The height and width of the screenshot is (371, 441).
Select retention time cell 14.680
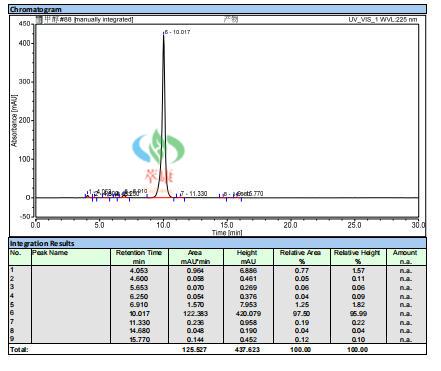[139, 331]
